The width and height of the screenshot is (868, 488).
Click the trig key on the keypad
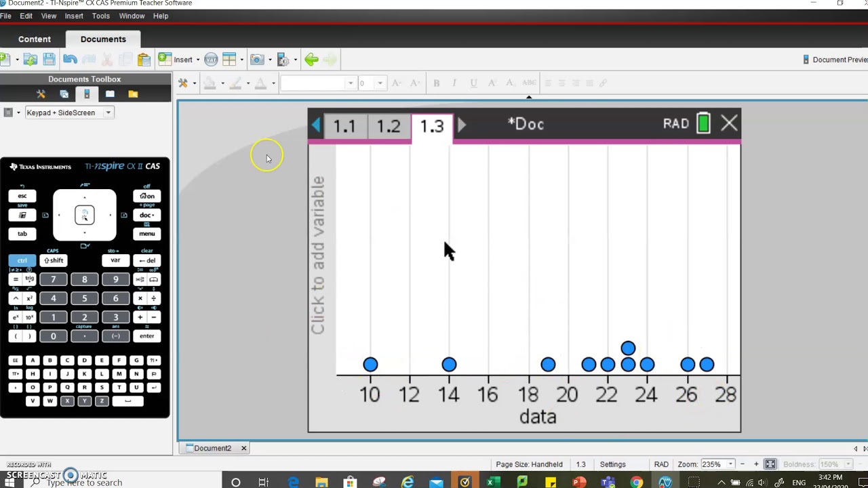click(29, 279)
